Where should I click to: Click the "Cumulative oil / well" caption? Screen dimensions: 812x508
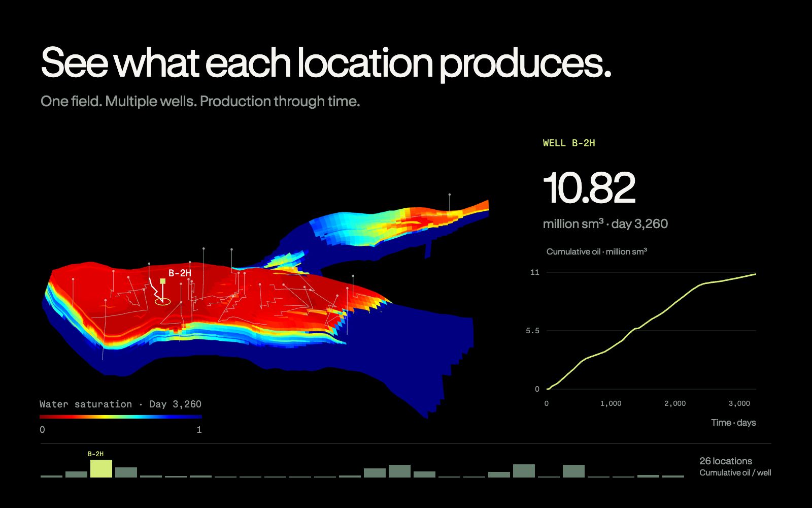(x=735, y=473)
